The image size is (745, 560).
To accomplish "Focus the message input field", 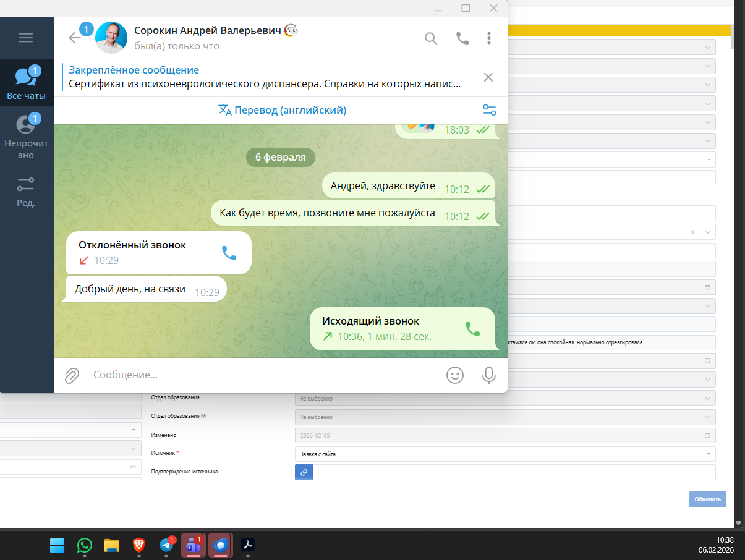I will pyautogui.click(x=265, y=375).
